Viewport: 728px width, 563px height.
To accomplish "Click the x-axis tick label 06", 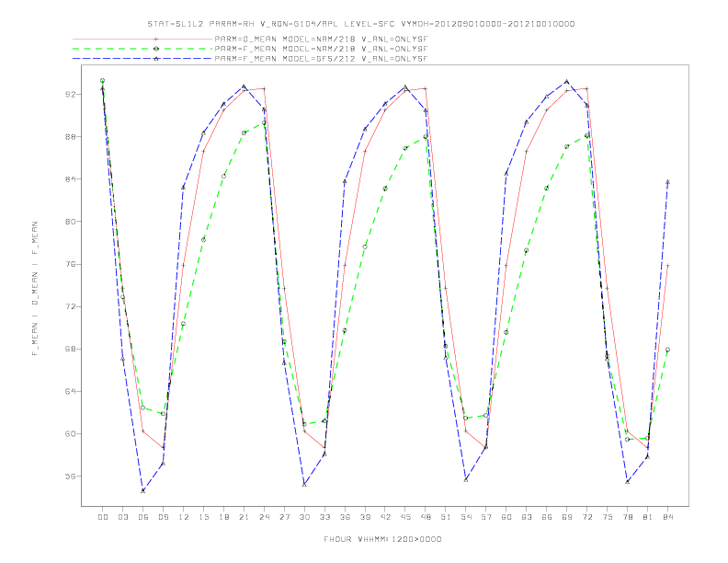I will coord(143,517).
